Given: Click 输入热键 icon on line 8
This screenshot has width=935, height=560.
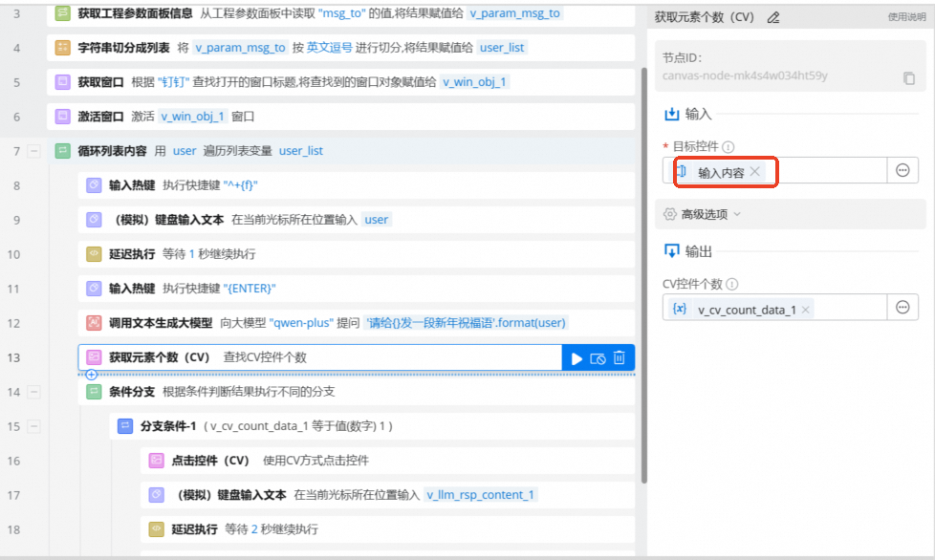Looking at the screenshot, I should 94,185.
